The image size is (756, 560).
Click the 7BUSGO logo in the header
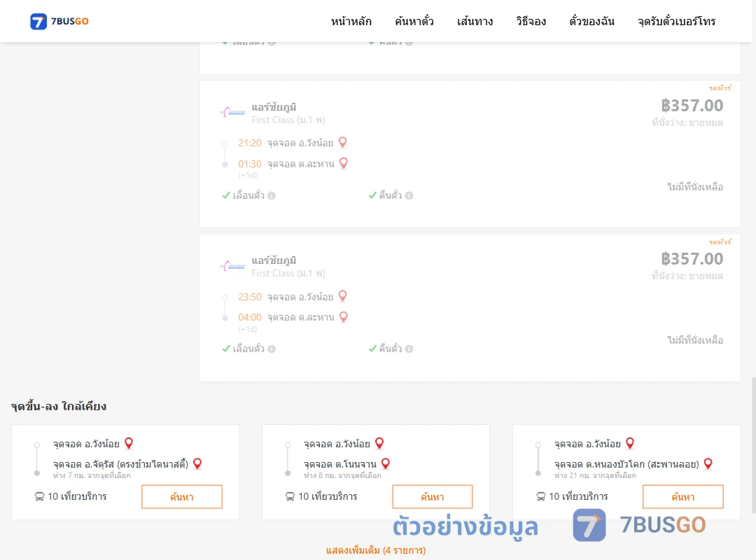[x=59, y=21]
